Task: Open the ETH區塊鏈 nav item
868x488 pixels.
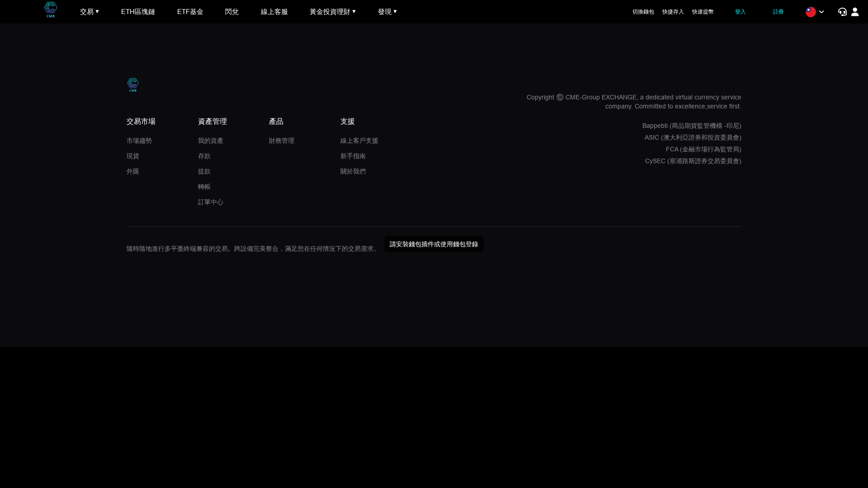Action: (x=138, y=12)
